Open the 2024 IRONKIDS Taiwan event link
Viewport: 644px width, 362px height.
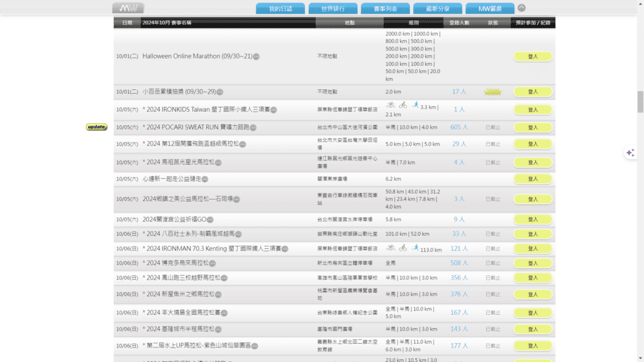tap(208, 109)
